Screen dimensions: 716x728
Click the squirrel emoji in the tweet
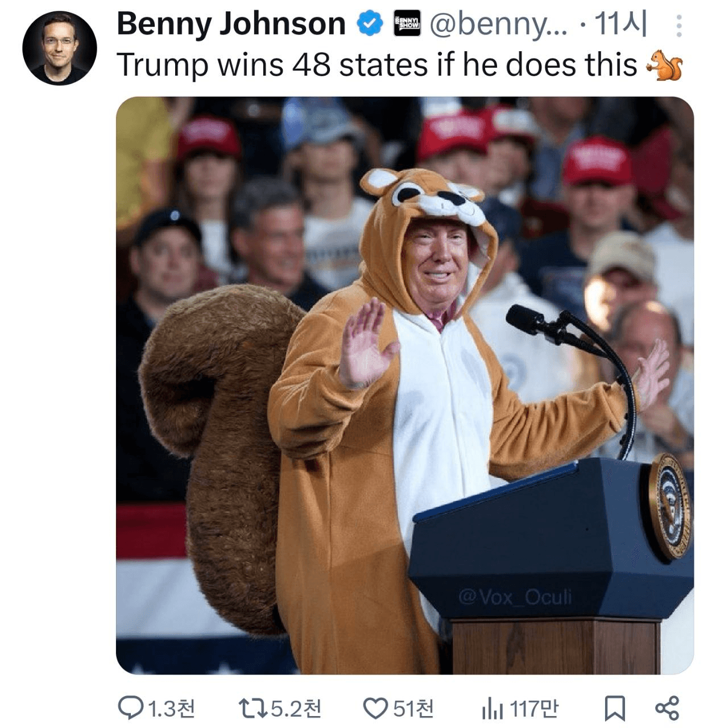pyautogui.click(x=664, y=65)
